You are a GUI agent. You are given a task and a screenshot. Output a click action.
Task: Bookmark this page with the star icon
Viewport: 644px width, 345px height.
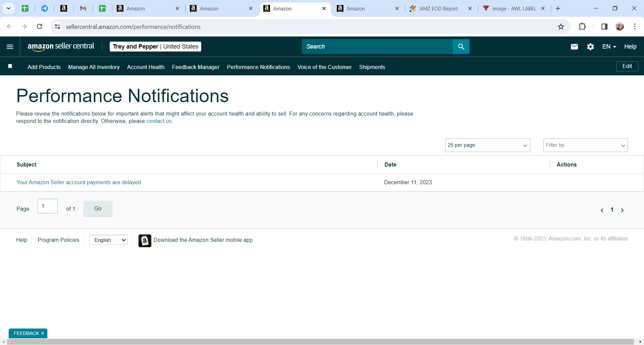coord(561,26)
